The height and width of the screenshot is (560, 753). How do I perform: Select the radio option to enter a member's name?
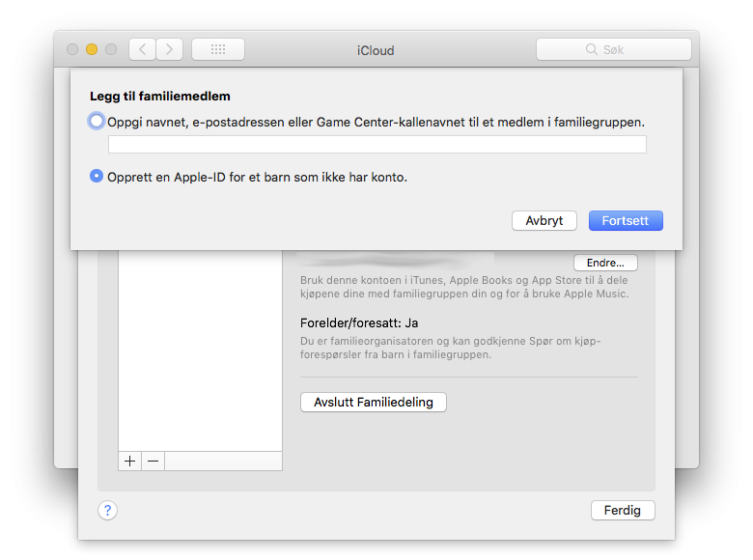97,121
